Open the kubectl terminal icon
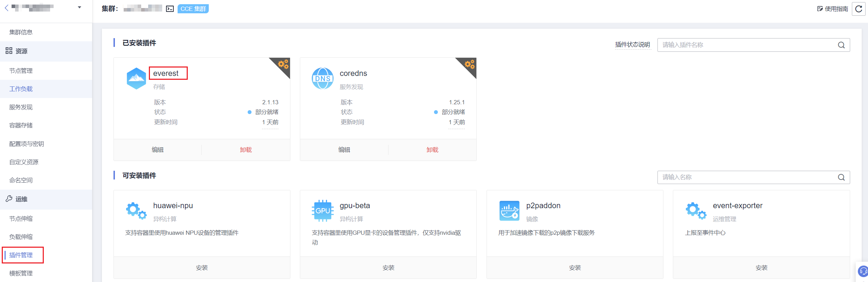 (x=170, y=9)
